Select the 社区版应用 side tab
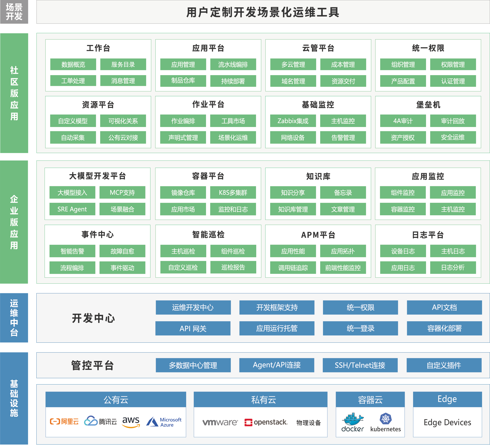The height and width of the screenshot is (448, 490). [14, 93]
